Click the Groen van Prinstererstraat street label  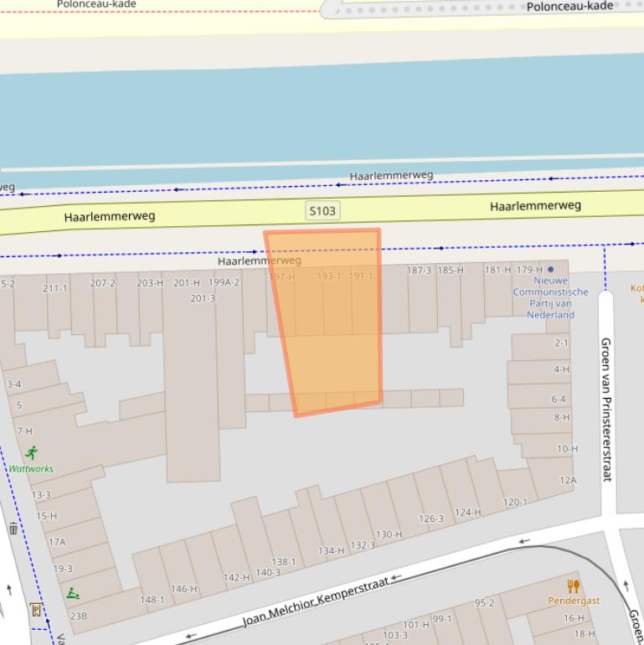[x=607, y=409]
